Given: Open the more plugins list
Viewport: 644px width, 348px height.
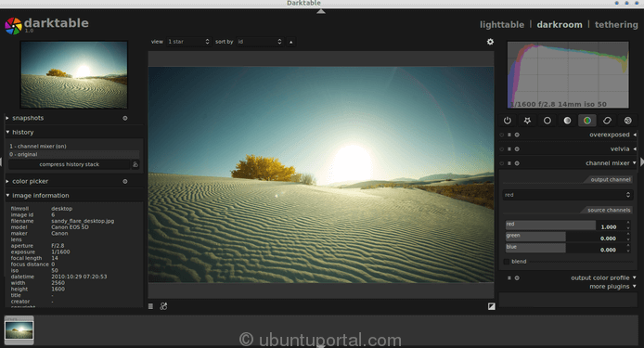Looking at the screenshot, I should tap(612, 287).
